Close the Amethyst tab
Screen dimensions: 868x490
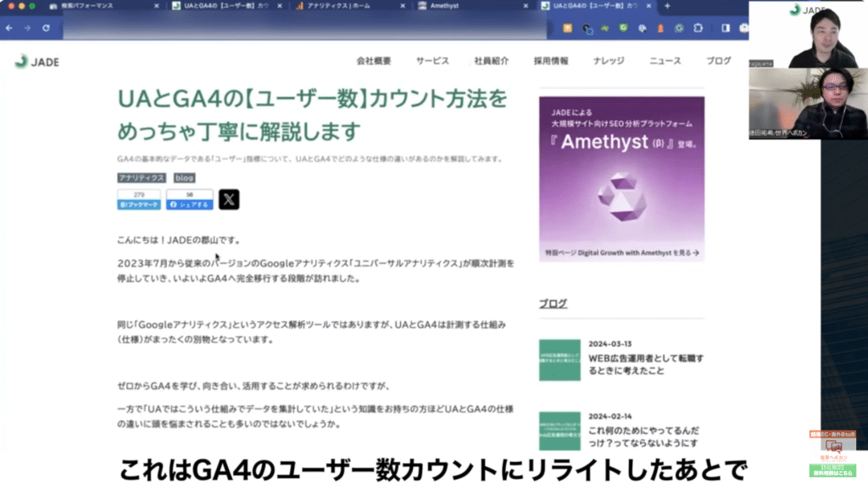pos(526,6)
